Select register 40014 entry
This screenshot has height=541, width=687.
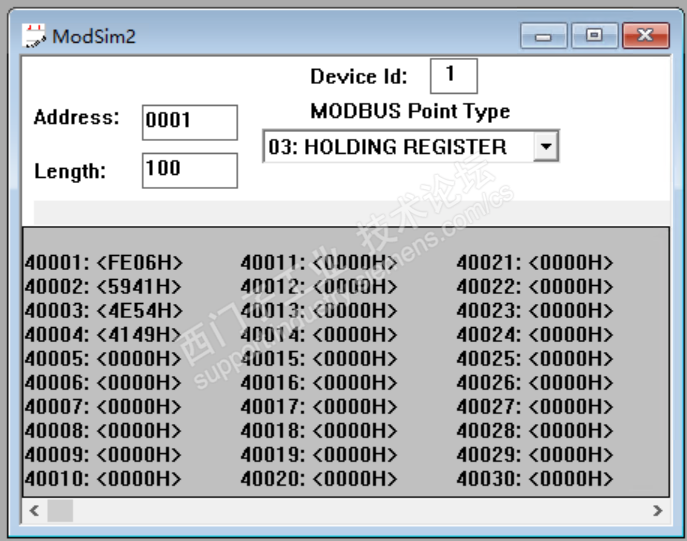pyautogui.click(x=319, y=335)
